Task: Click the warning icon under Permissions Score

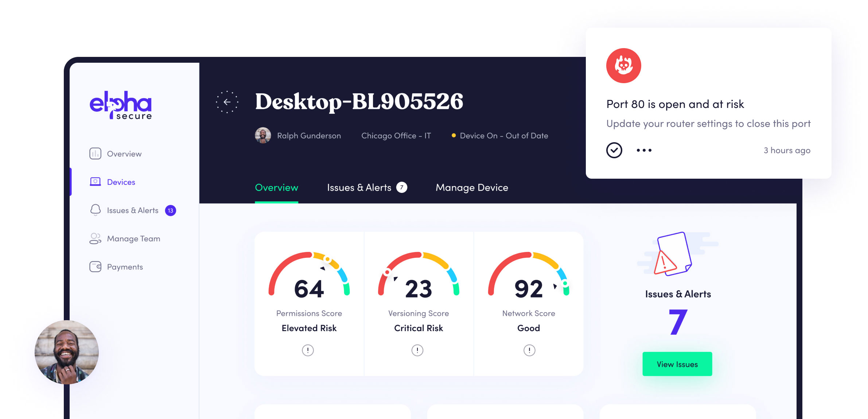Action: point(308,350)
